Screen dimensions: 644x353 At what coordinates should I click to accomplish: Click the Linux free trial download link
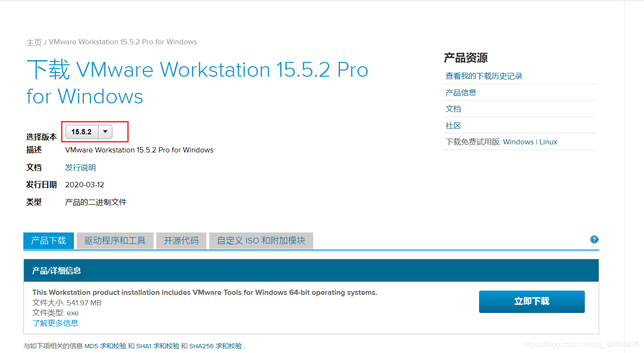548,142
